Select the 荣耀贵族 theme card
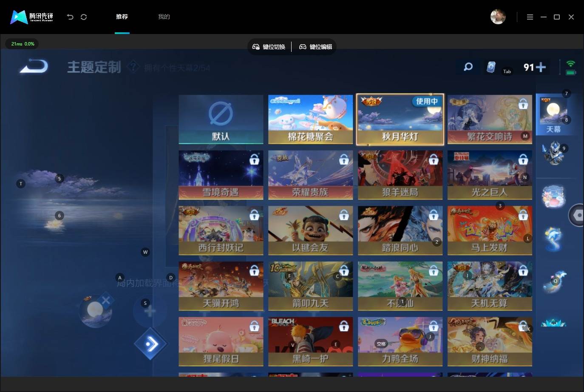 [311, 175]
